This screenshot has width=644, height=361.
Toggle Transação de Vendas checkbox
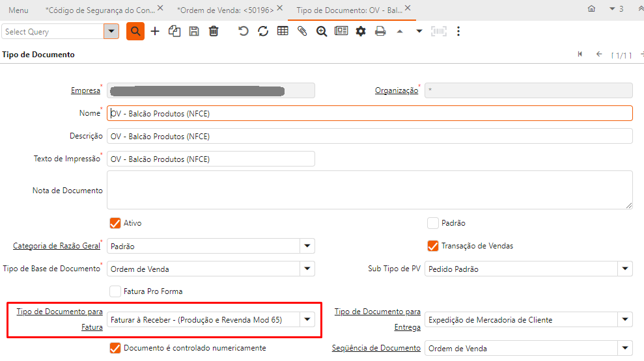pos(433,246)
